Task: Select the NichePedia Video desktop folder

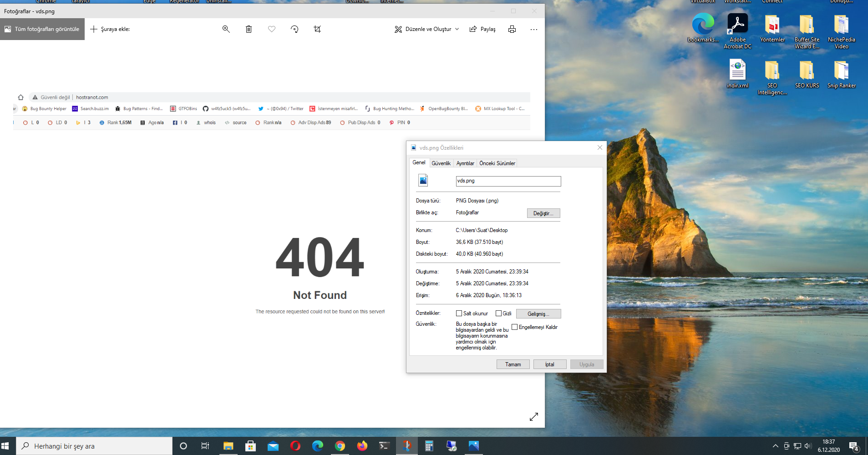Action: point(842,31)
